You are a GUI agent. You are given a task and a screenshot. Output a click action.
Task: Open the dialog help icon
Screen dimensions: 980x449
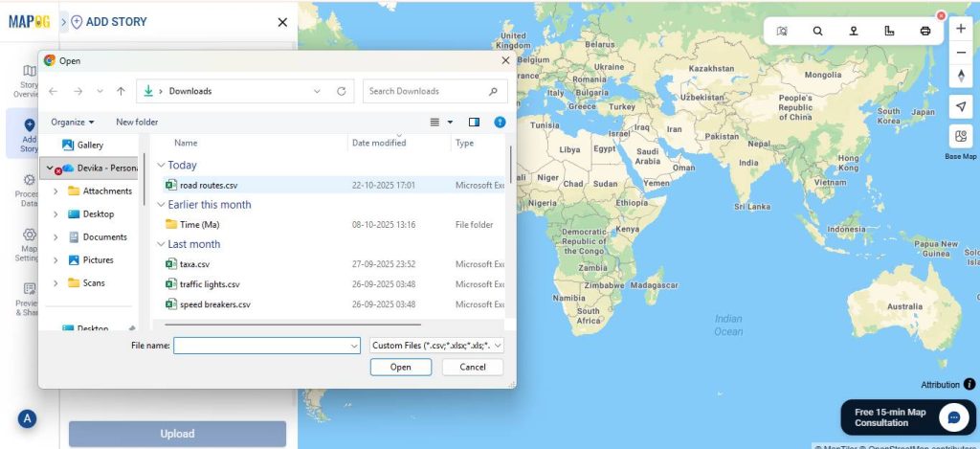click(500, 122)
